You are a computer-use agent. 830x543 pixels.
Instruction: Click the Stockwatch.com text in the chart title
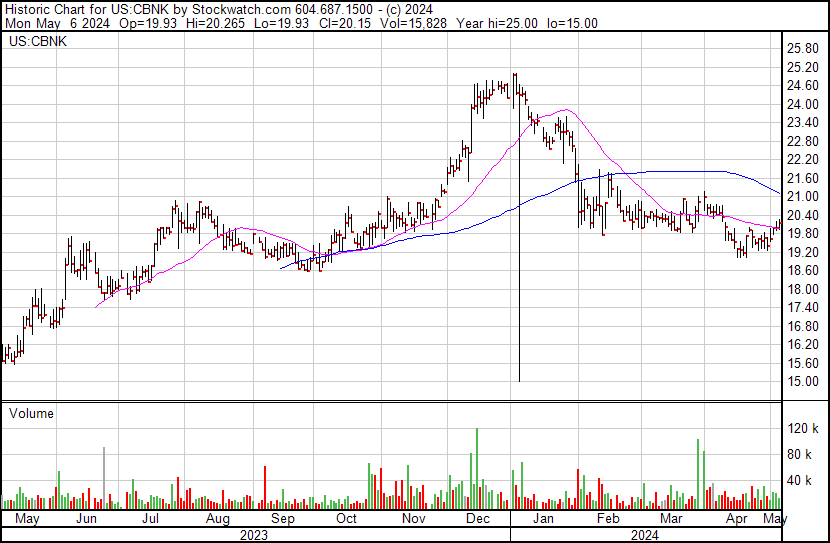(241, 9)
